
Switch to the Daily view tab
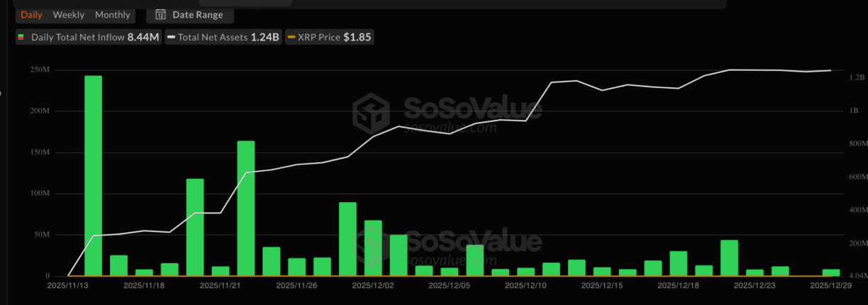31,15
